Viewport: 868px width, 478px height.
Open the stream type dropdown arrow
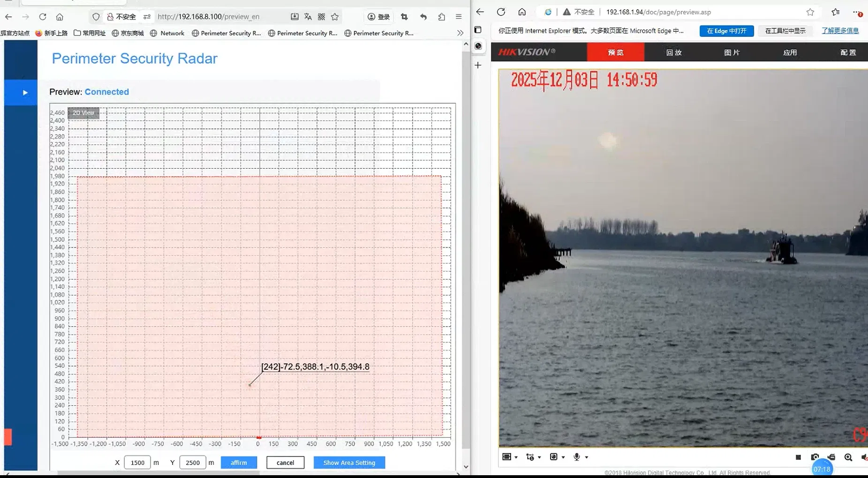[539, 457]
